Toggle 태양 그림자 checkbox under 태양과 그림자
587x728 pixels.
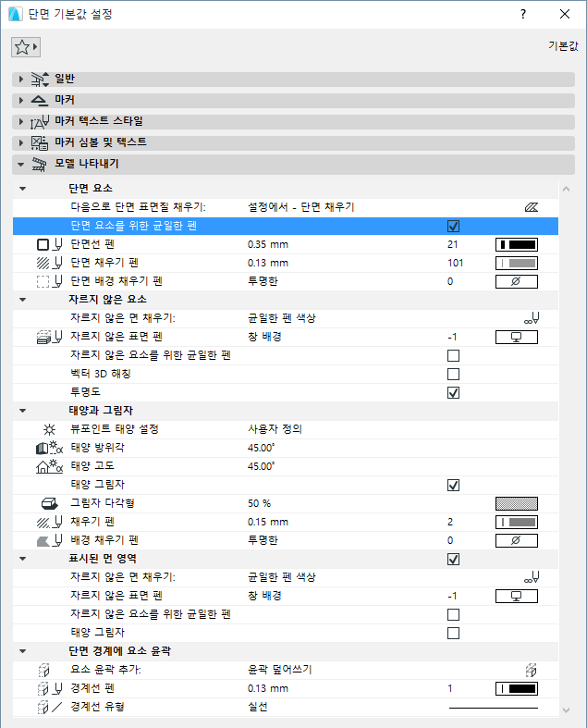pos(453,485)
